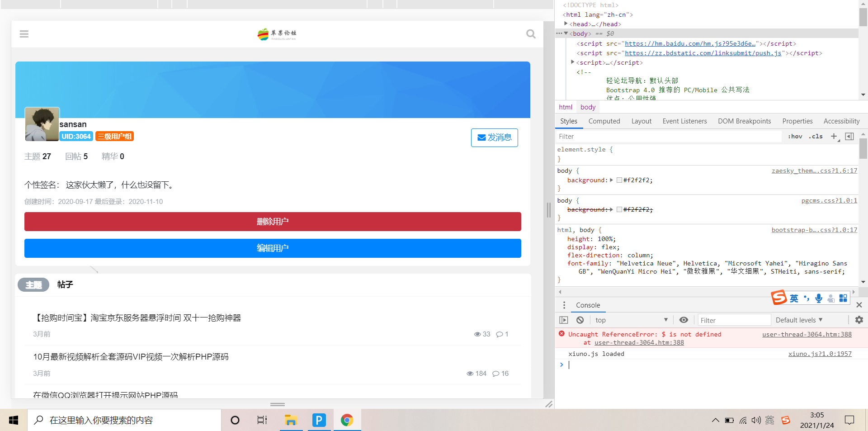
Task: Switch to the Styles tab
Action: tap(569, 121)
